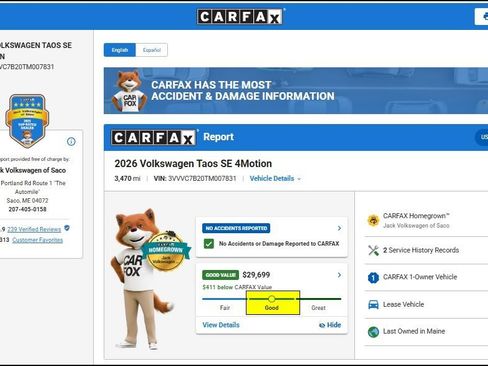Click the CARFAX logo in header

[x=240, y=16]
